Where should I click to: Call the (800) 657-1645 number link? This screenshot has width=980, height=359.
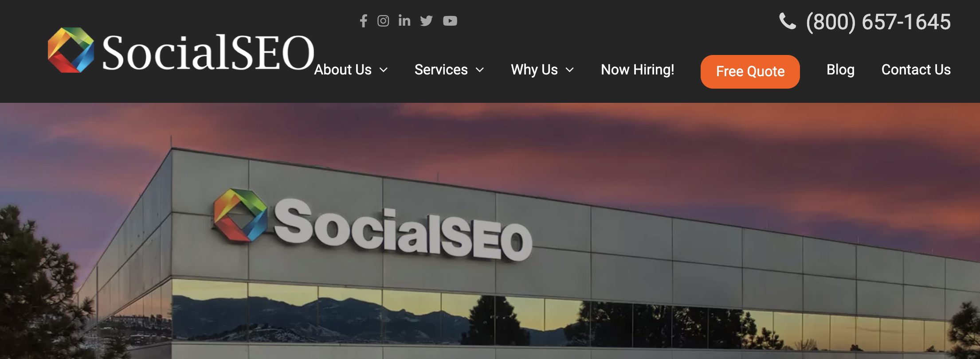878,22
